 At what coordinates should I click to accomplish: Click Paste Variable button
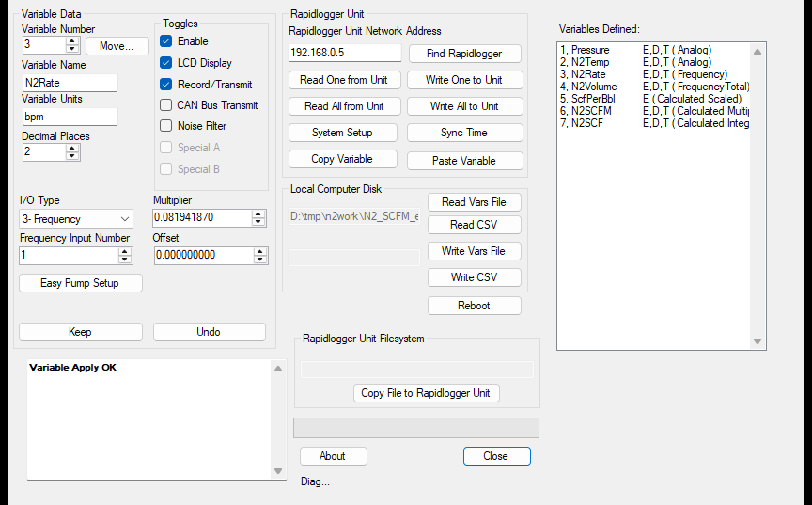(464, 161)
